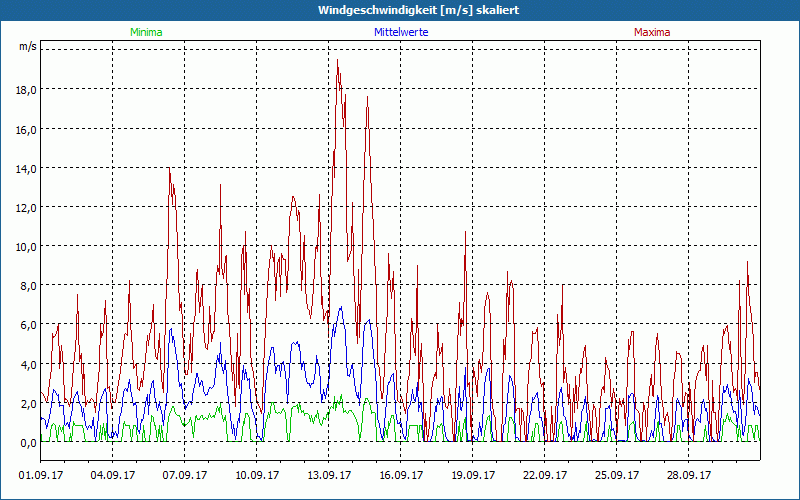Image resolution: width=800 pixels, height=500 pixels.
Task: Click the m/s unit label
Action: click(x=28, y=46)
